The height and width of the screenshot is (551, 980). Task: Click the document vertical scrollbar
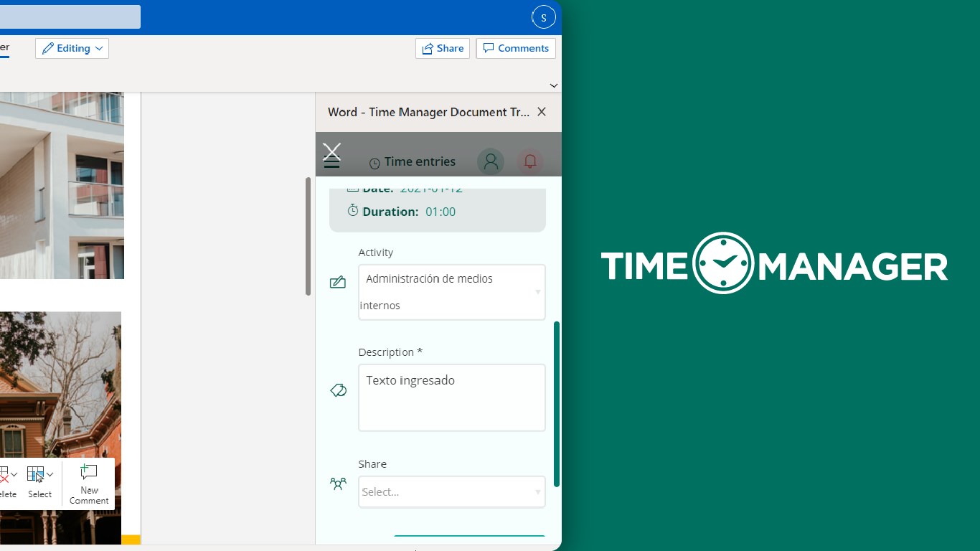(308, 236)
